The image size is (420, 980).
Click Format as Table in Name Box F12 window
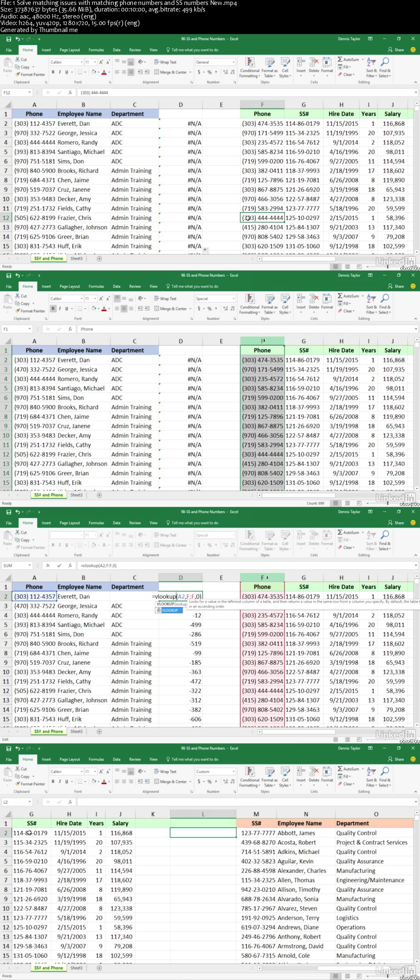pyautogui.click(x=269, y=67)
